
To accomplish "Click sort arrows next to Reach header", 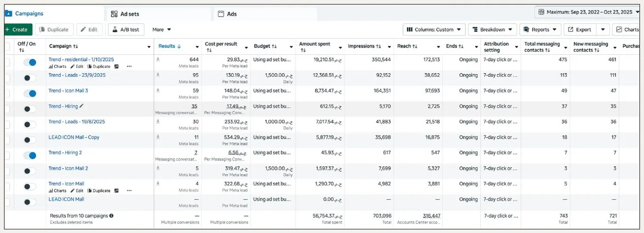I will coord(415,47).
